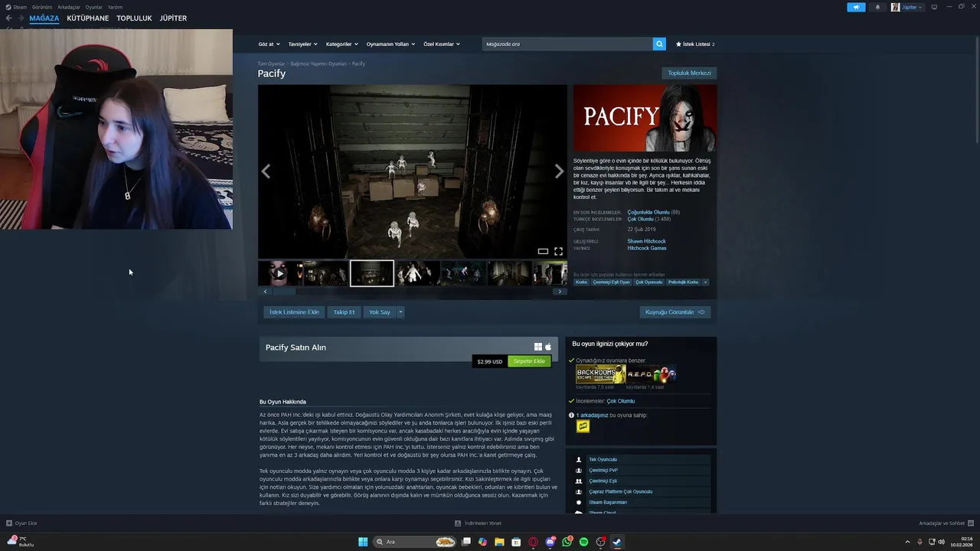Expand the Özel Kısımlar dropdown
The height and width of the screenshot is (551, 980).
click(x=442, y=44)
